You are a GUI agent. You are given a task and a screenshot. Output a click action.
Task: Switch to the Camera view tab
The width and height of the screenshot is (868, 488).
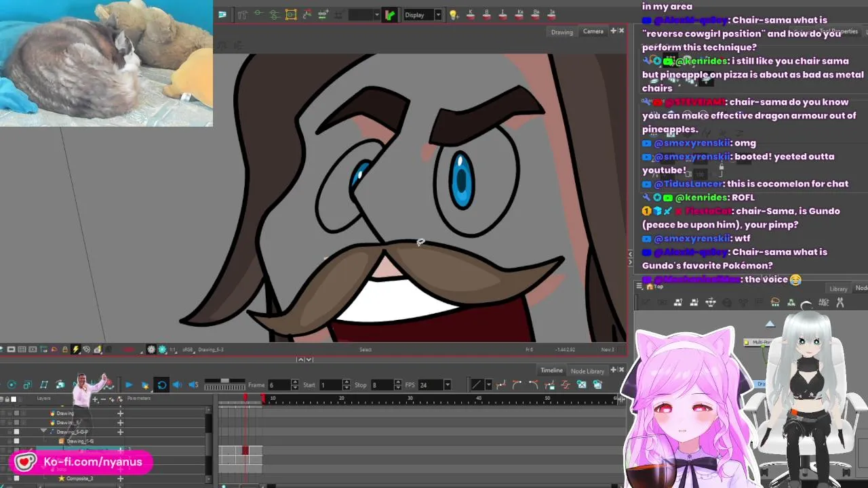point(593,31)
